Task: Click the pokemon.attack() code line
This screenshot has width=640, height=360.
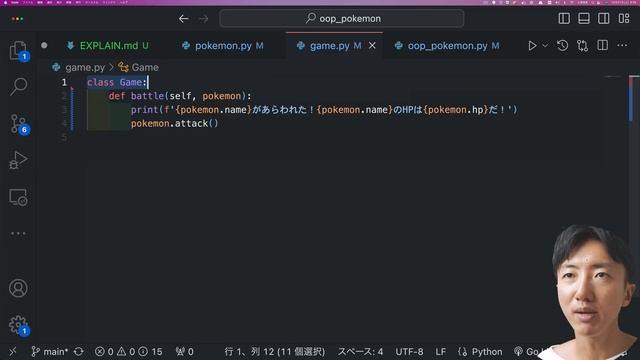Action: [175, 123]
